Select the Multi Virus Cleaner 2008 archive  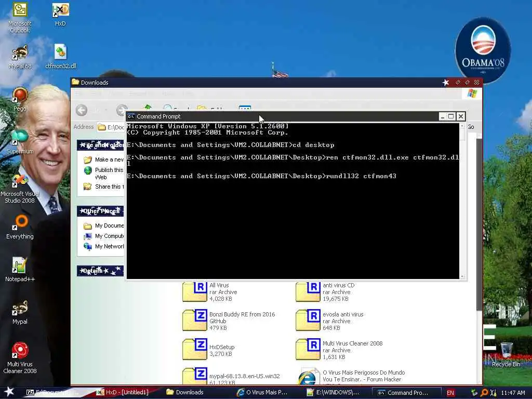(339, 350)
